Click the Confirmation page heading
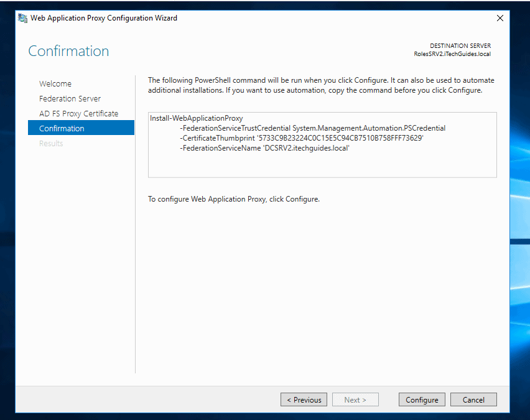This screenshot has height=420, width=530. [68, 51]
